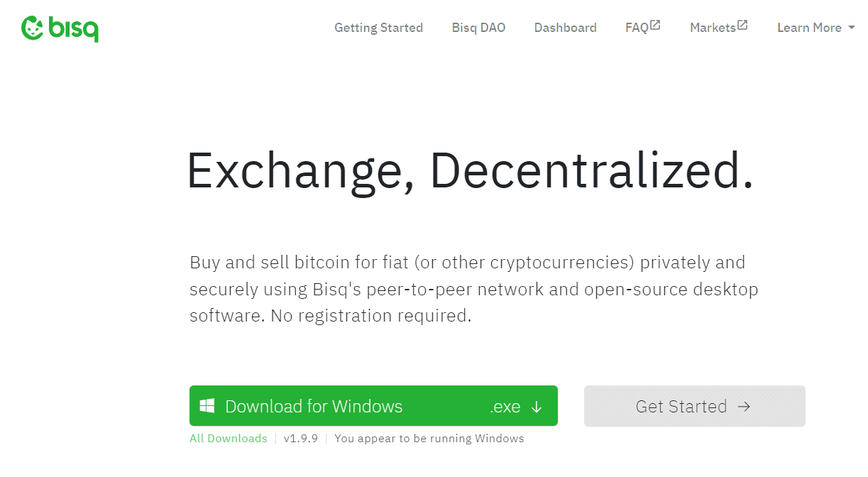Open the All Downloads link
The image size is (868, 477).
(228, 439)
